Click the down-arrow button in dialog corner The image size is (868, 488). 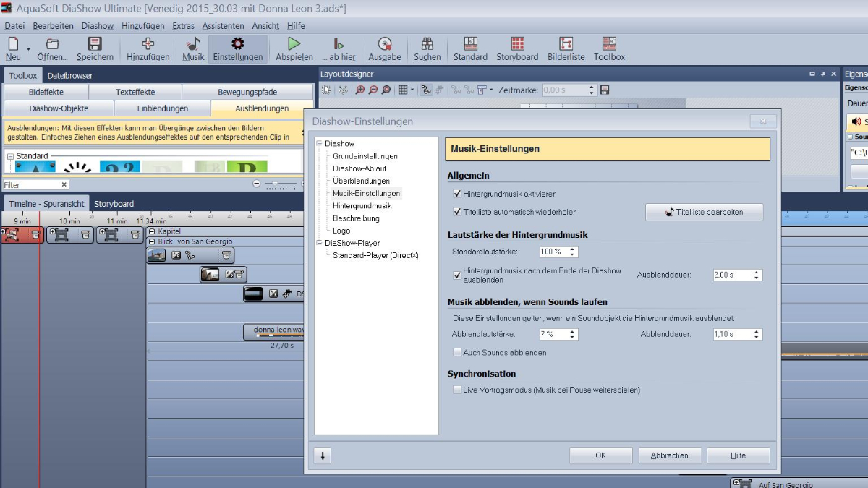pyautogui.click(x=323, y=455)
